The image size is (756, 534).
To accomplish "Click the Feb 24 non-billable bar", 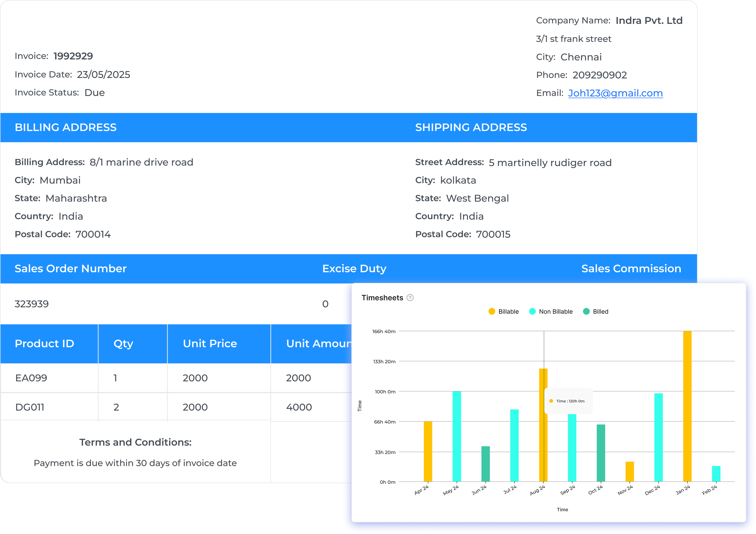I will pos(716,474).
